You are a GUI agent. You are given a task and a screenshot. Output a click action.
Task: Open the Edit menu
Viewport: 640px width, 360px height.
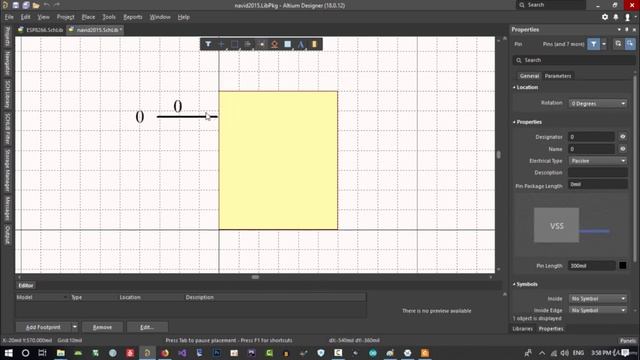tap(26, 17)
